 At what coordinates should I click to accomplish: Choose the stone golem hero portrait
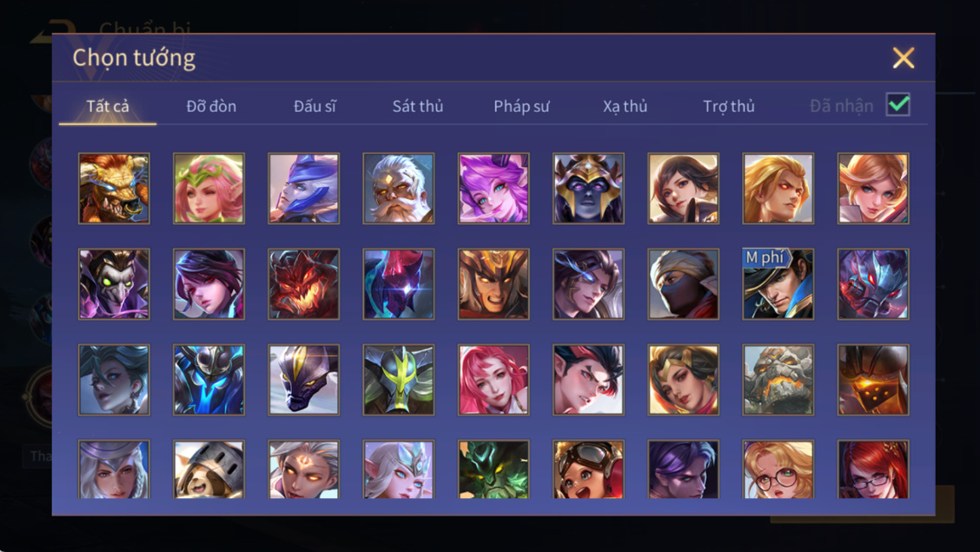pyautogui.click(x=778, y=380)
